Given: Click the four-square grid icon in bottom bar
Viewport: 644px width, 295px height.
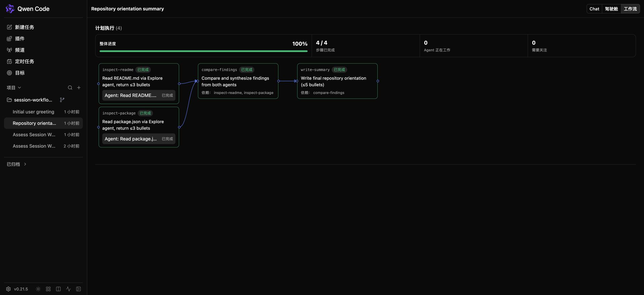Looking at the screenshot, I should pos(48,289).
